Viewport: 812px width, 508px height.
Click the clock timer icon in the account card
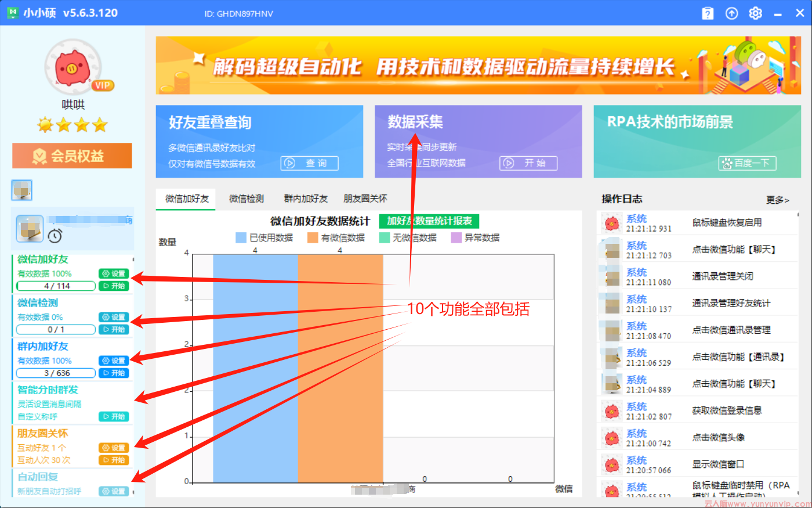tap(55, 236)
